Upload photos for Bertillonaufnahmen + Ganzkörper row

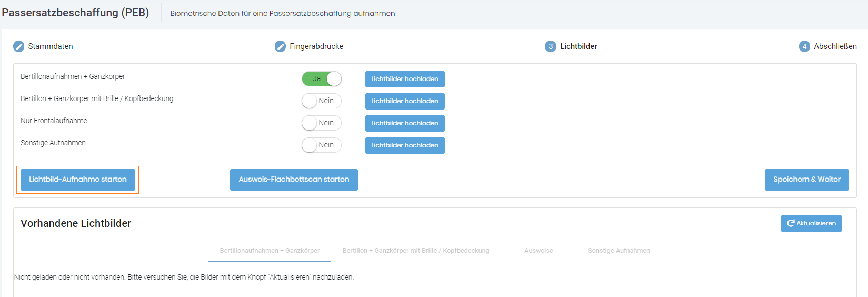[405, 79]
